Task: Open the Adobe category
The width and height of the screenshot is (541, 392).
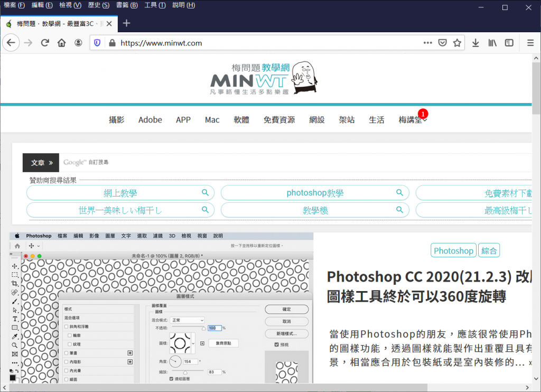Action: coord(150,120)
